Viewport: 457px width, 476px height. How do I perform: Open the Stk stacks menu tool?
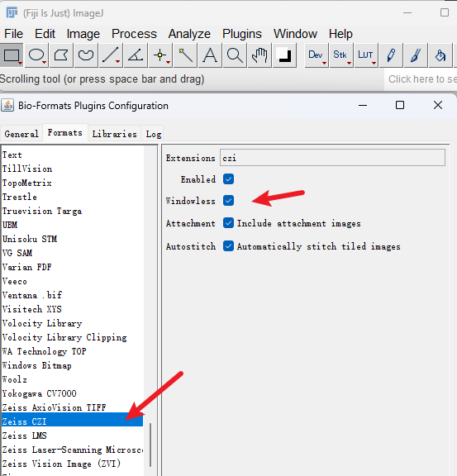(341, 55)
